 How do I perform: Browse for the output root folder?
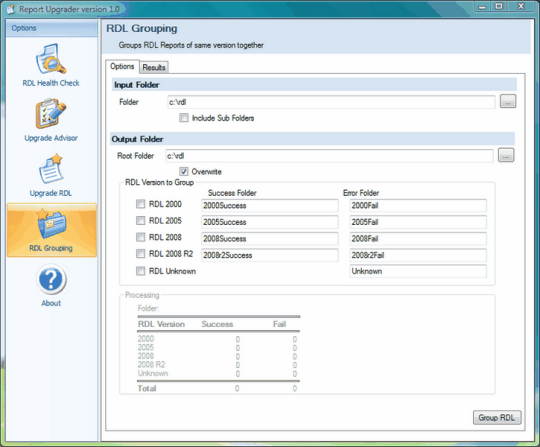click(506, 155)
